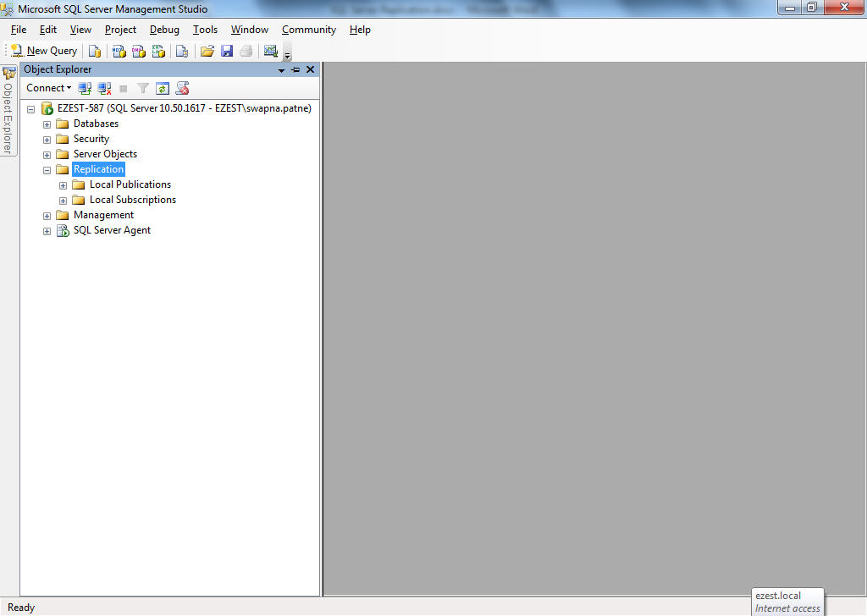Select the Local Subscriptions tree item

point(133,200)
